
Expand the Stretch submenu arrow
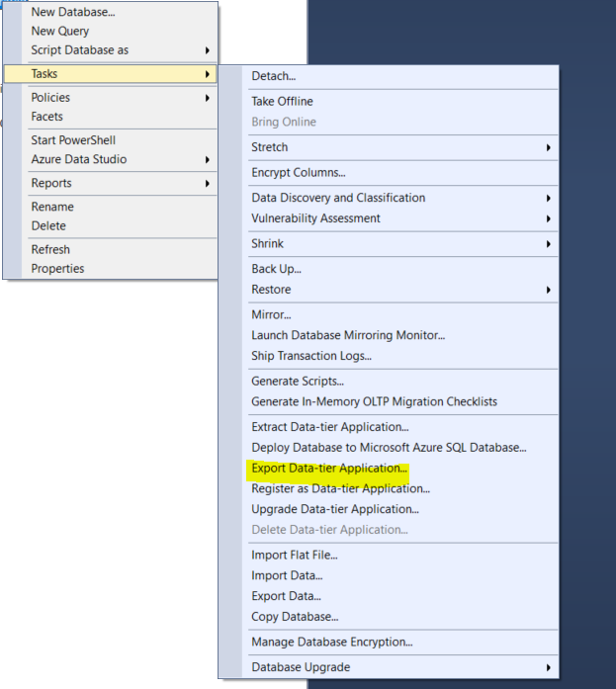548,147
